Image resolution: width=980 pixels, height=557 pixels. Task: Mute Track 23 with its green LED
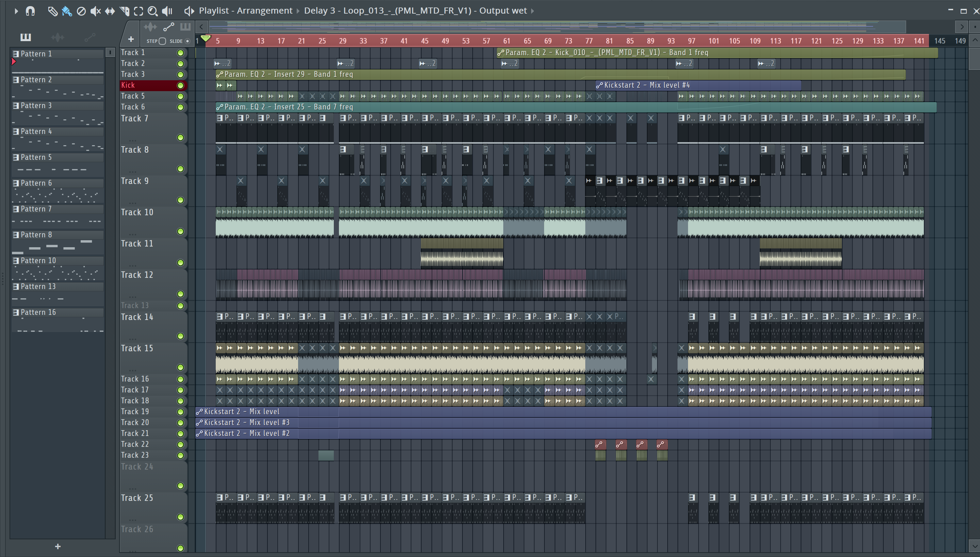tap(180, 455)
